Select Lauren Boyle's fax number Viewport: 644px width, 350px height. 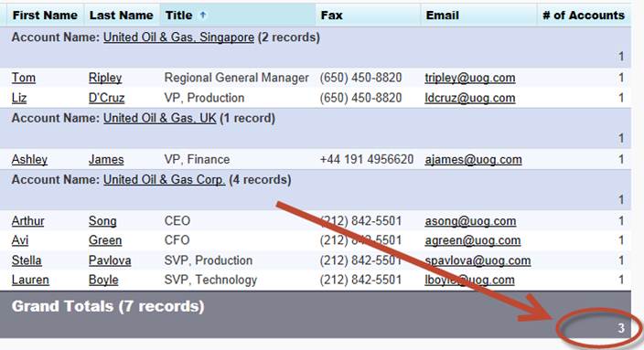coord(360,280)
